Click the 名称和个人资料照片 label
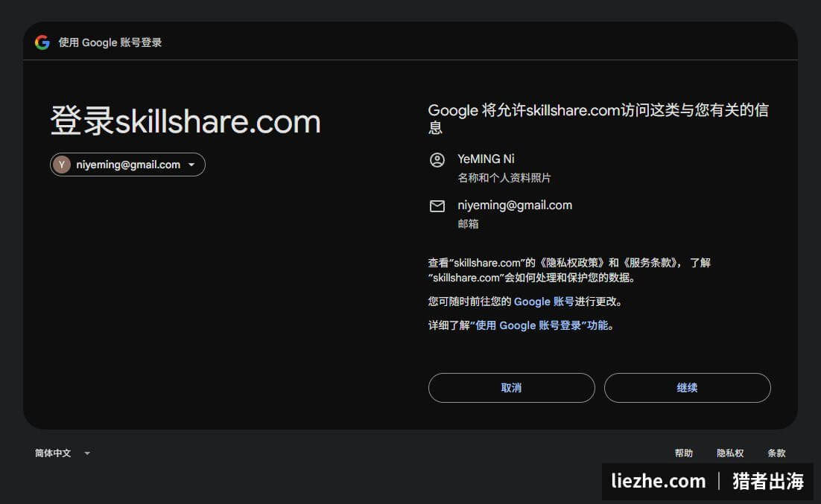This screenshot has height=504, width=821. 504,178
